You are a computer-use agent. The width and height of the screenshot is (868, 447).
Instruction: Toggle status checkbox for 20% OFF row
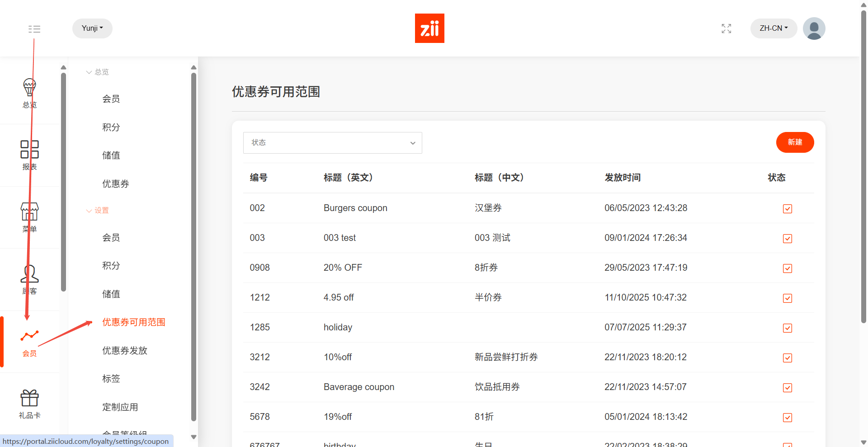point(787,268)
